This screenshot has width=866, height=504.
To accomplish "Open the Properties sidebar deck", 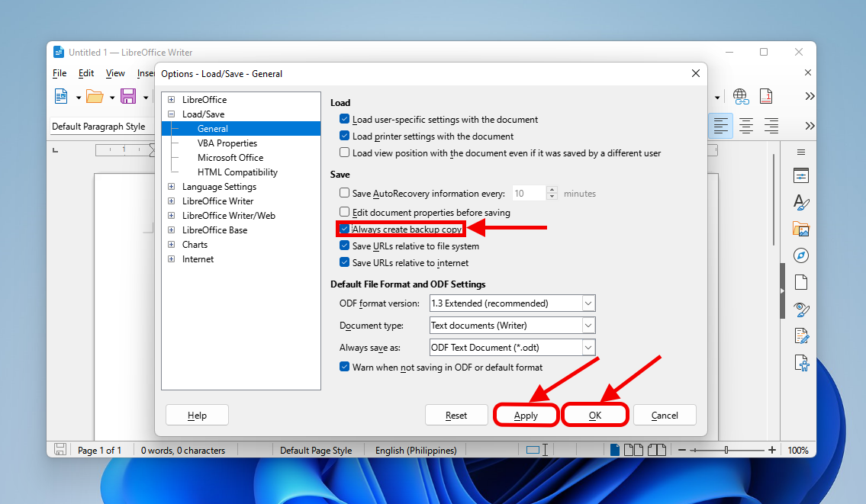I will point(801,175).
